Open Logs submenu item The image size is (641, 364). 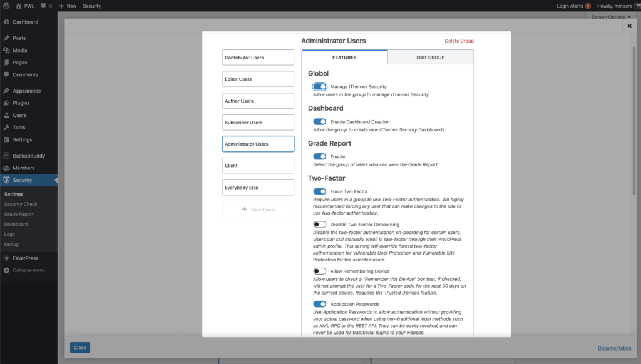coord(9,234)
